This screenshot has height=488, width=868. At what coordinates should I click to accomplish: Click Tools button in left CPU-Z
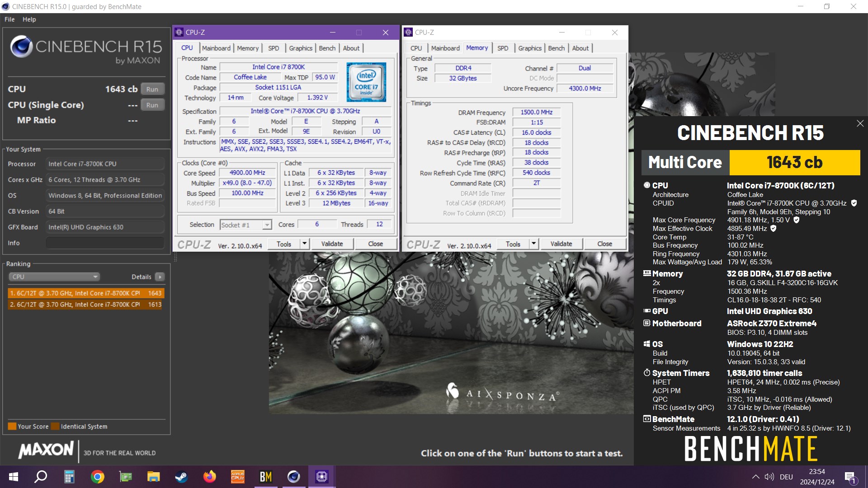pyautogui.click(x=284, y=244)
